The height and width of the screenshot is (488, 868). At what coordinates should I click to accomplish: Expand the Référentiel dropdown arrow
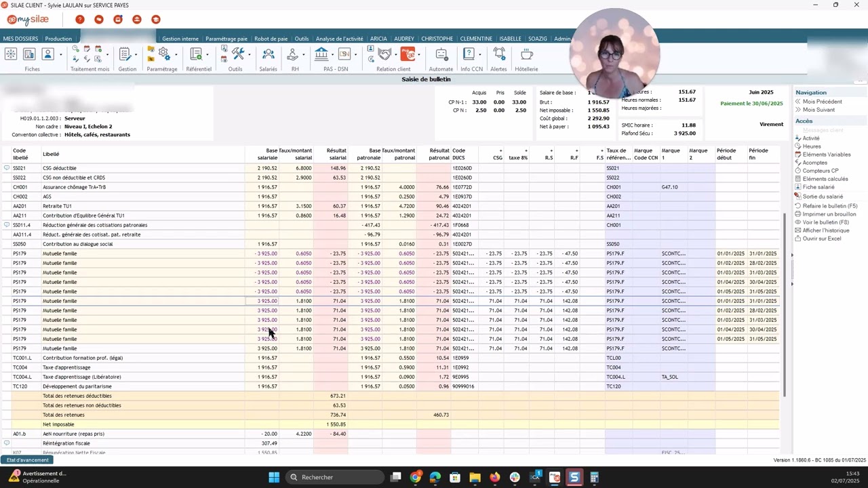pyautogui.click(x=207, y=55)
